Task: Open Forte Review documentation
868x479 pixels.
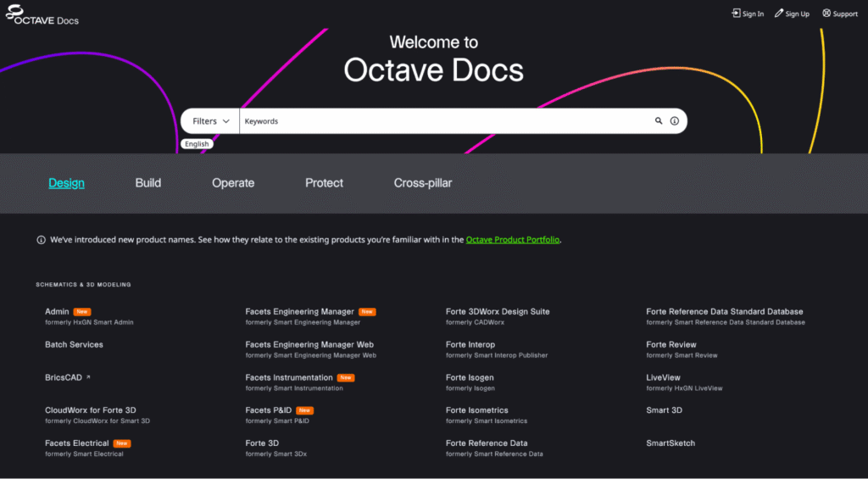Action: 671,344
